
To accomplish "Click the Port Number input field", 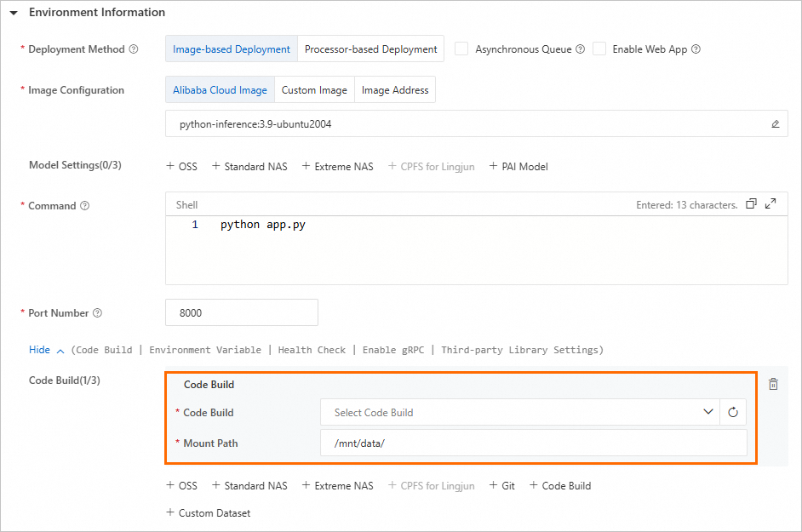I will tap(241, 312).
